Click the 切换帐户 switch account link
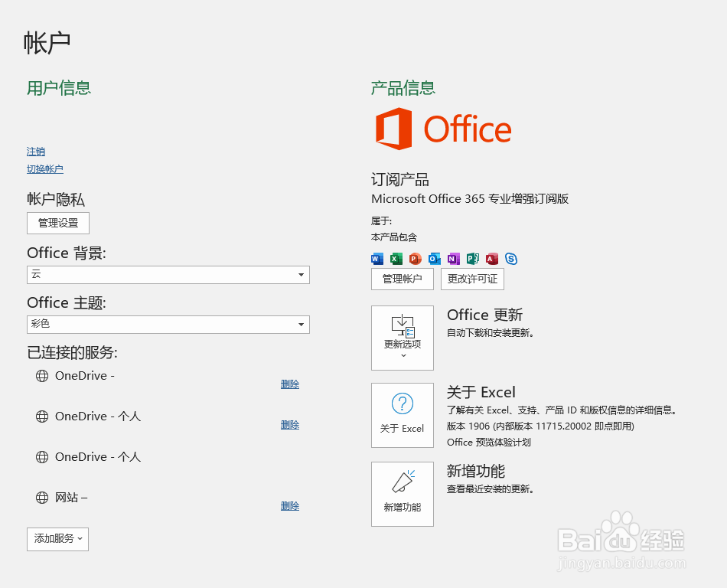The width and height of the screenshot is (727, 588). [x=45, y=169]
